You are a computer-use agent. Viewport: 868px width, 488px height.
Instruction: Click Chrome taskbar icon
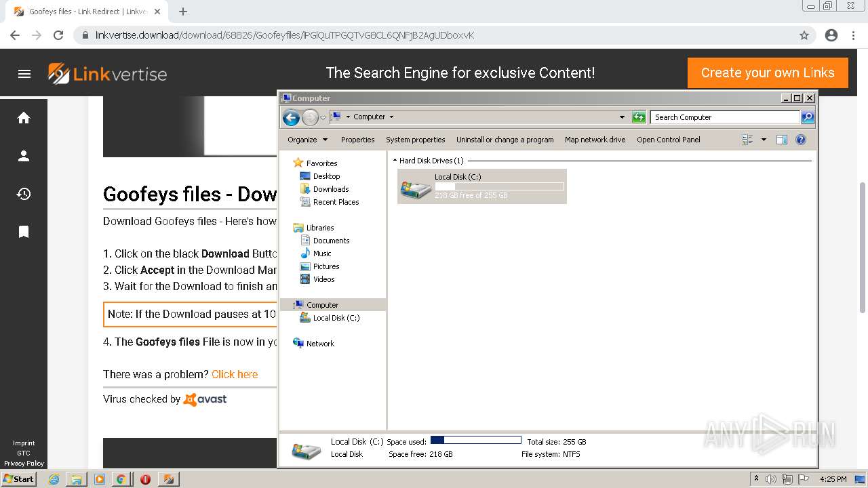pyautogui.click(x=121, y=479)
